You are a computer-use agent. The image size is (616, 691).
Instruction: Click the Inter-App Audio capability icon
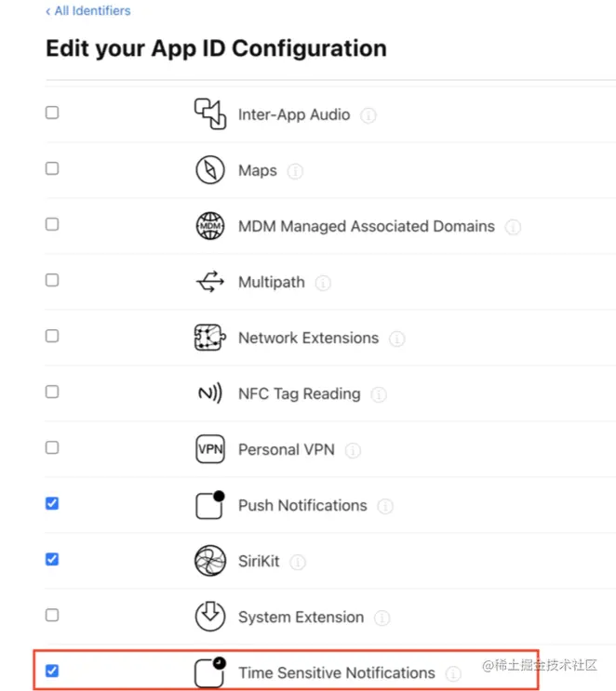tap(209, 114)
